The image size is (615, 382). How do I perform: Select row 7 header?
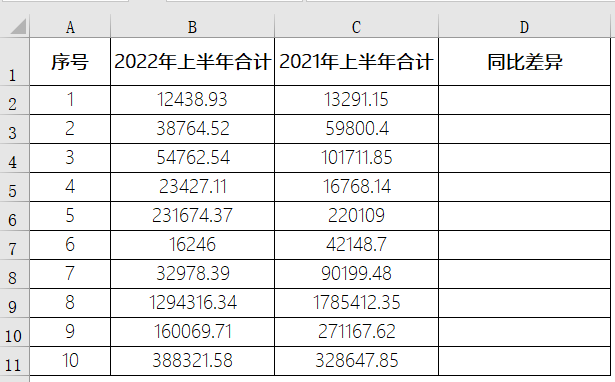[15, 245]
